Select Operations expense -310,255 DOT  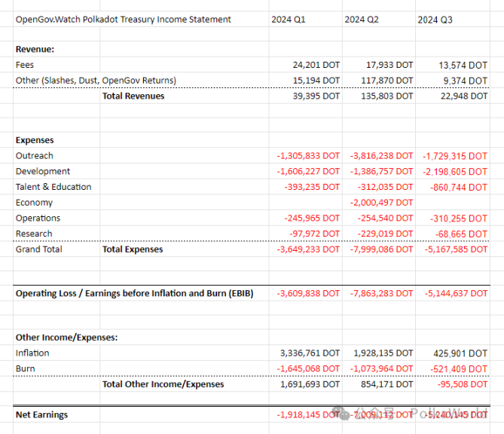pos(458,219)
